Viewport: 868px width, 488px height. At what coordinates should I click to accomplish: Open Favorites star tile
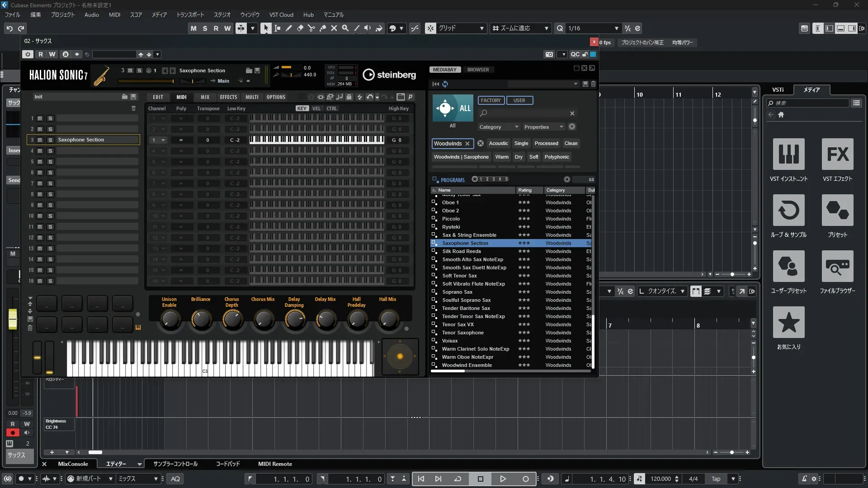pyautogui.click(x=788, y=323)
